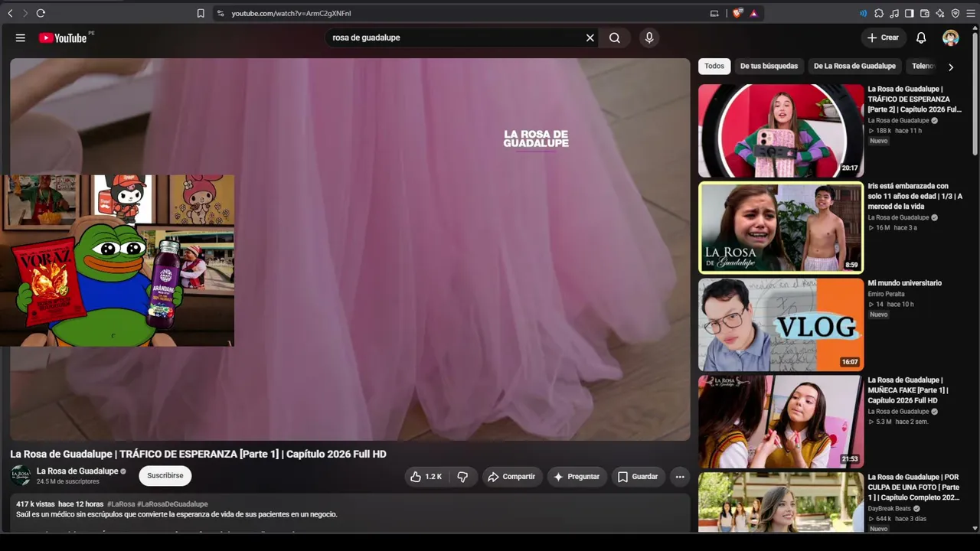This screenshot has height=551, width=980.
Task: Open the 'POR CULPA DE UNA FOTO' title link
Action: tap(914, 487)
